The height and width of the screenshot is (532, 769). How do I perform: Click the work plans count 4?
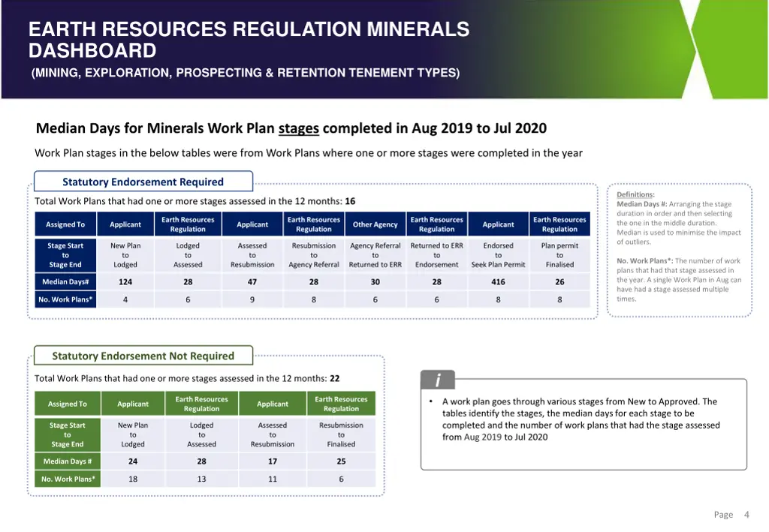click(x=125, y=300)
